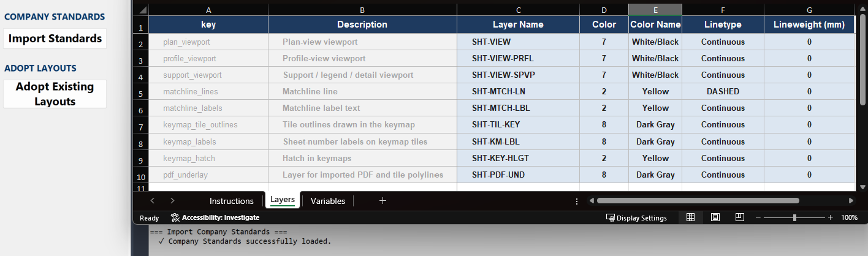Select column B header
Image resolution: width=868 pixels, height=256 pixels.
362,10
